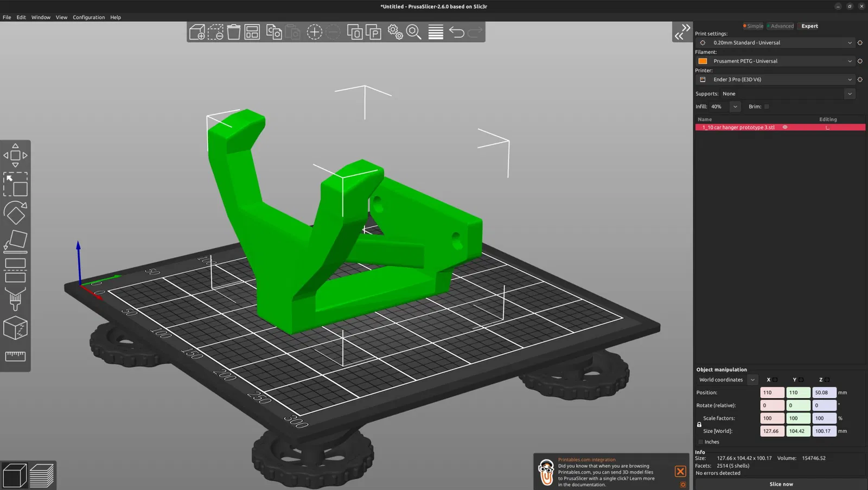Switch to Advanced mode tab
This screenshot has width=868, height=490.
[x=781, y=26]
